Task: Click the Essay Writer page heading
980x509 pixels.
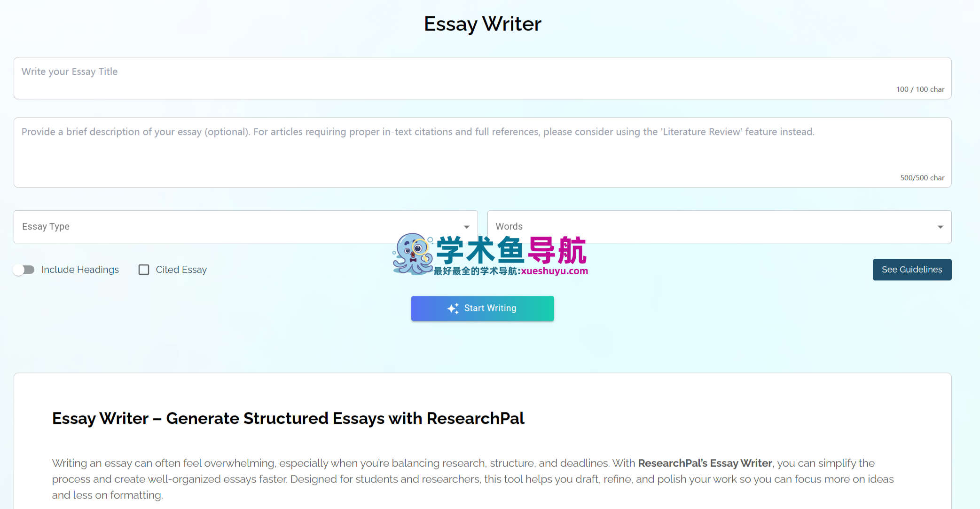Action: tap(482, 24)
